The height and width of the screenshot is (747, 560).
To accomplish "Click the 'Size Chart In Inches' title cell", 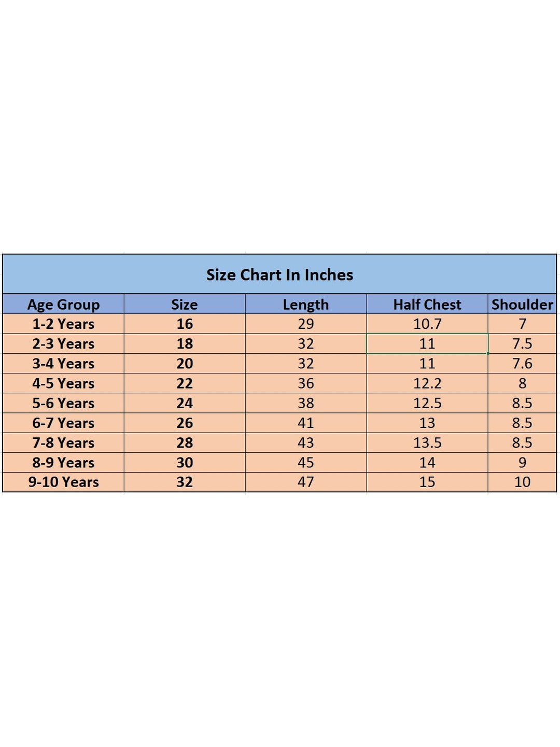I will [x=279, y=274].
